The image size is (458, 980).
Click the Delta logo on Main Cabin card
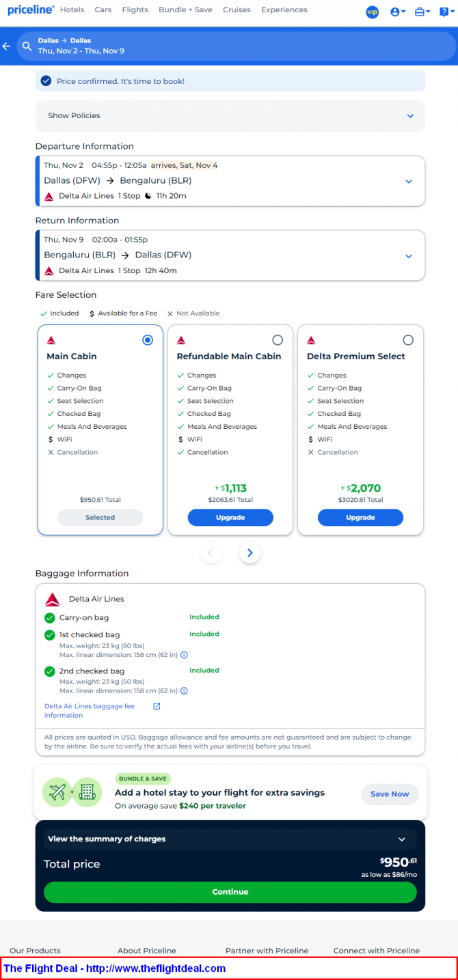(51, 340)
